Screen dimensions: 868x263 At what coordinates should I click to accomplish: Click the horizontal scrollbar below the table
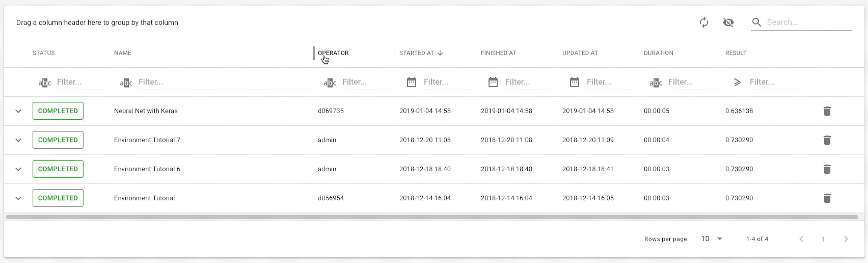click(431, 217)
